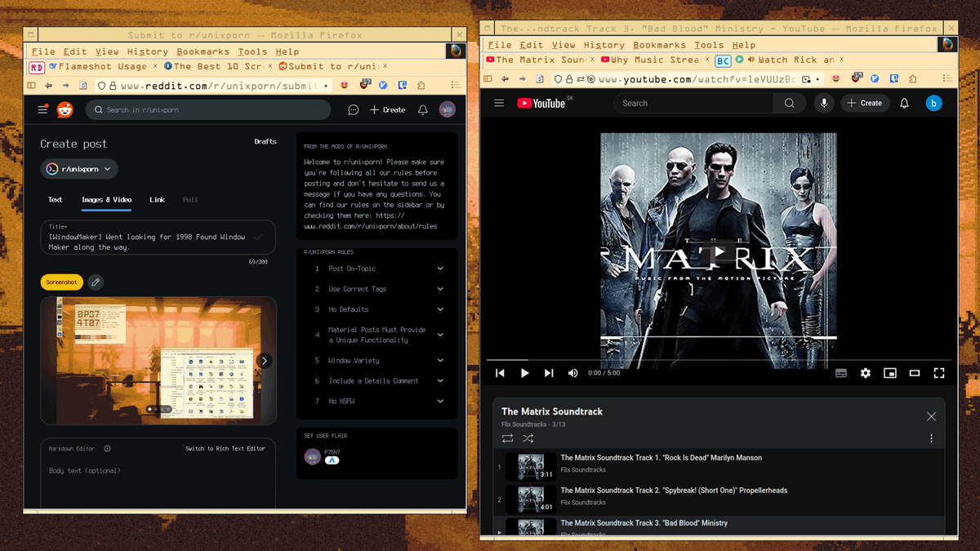Click the YouTube Search input box

coord(694,104)
